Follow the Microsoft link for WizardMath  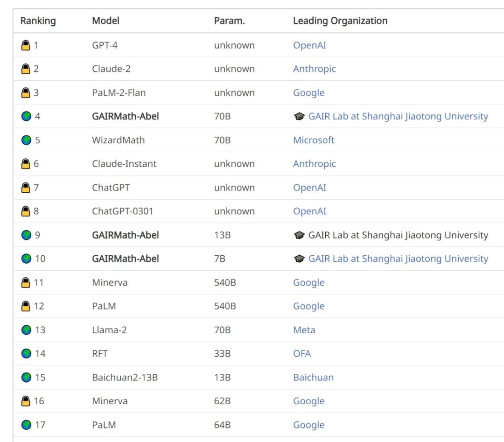coord(314,140)
